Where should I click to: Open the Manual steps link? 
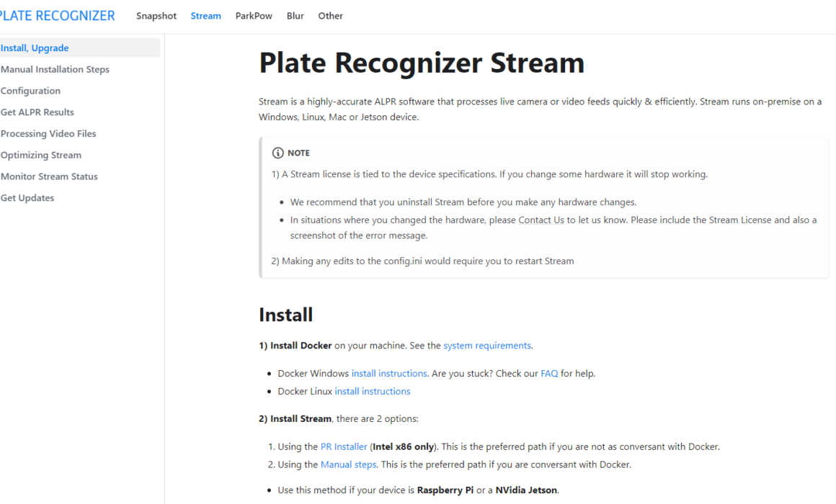point(348,464)
